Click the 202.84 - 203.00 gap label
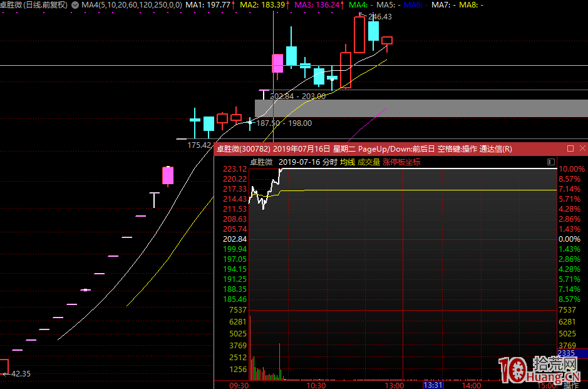 (x=297, y=96)
